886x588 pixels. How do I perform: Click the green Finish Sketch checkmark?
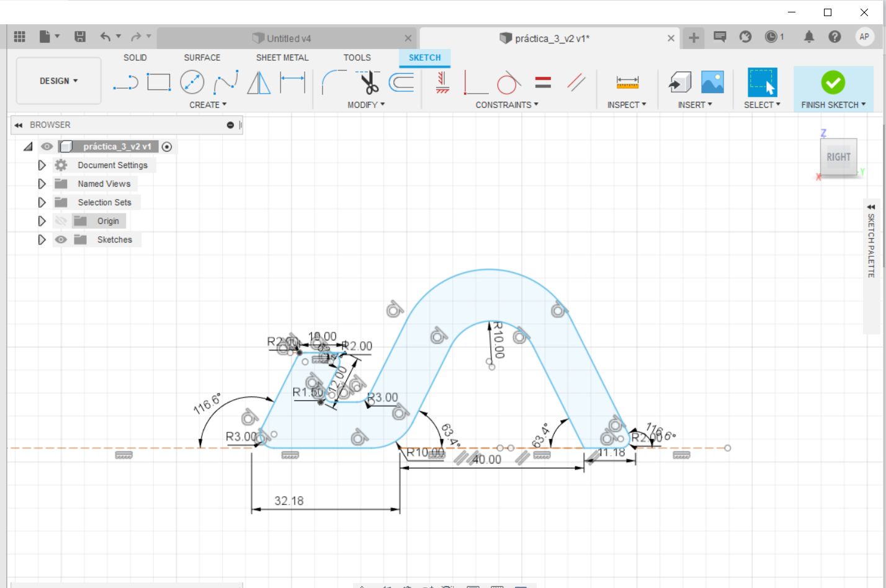coord(833,82)
